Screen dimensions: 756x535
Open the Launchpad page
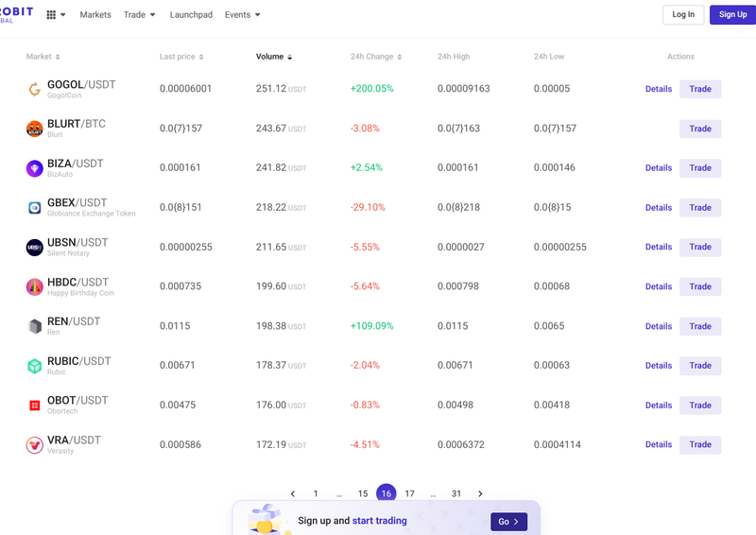click(x=190, y=15)
